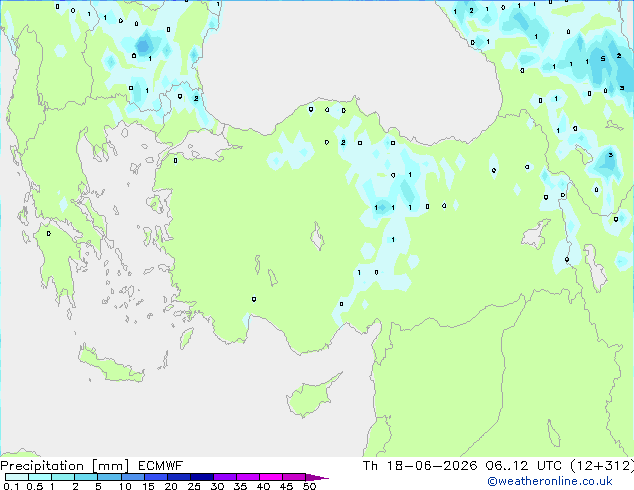Click the 25–30 mm dark navy legend box

click(x=202, y=477)
